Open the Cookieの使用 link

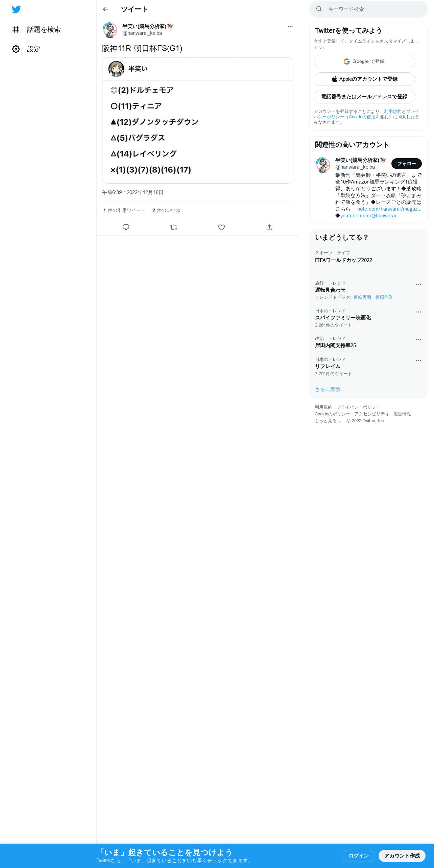pos(362,117)
